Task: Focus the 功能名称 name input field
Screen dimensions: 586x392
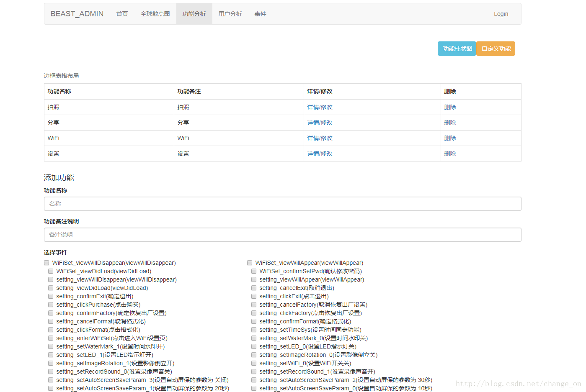Action: tap(283, 204)
